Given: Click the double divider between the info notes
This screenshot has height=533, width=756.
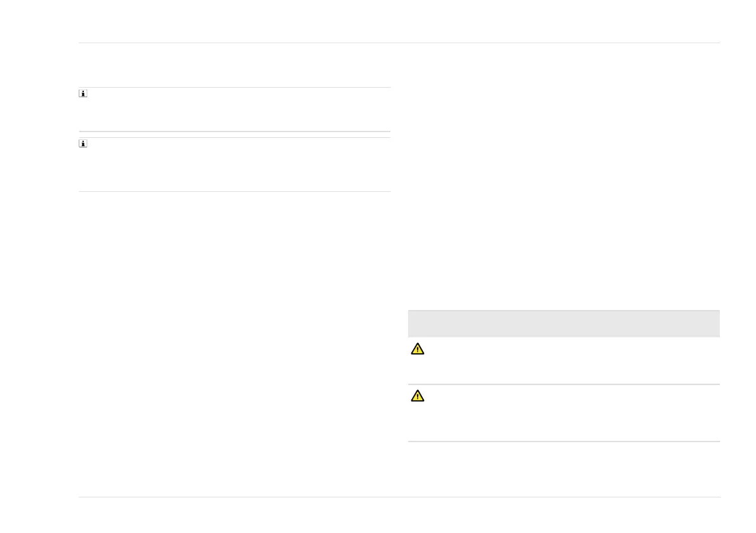Looking at the screenshot, I should point(234,134).
